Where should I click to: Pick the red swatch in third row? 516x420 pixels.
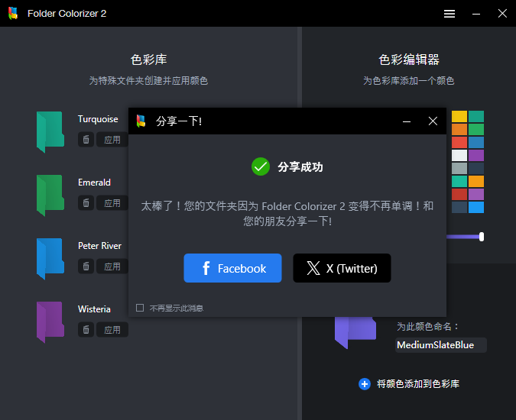pos(459,142)
